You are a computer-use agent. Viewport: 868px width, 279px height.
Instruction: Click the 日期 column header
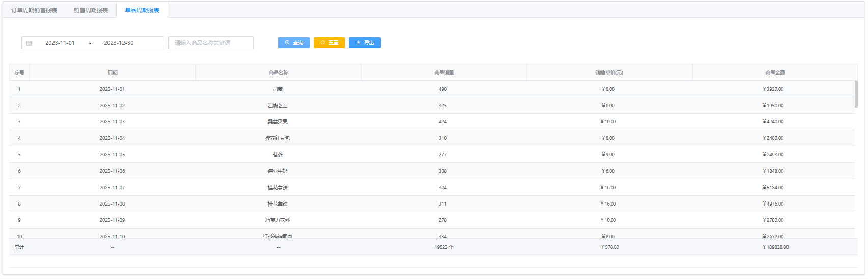[x=113, y=73]
